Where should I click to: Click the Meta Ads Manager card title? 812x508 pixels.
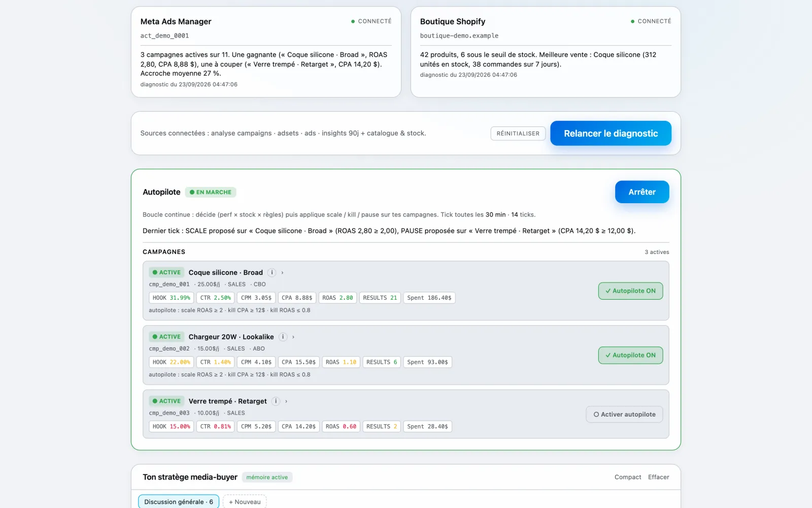point(176,21)
